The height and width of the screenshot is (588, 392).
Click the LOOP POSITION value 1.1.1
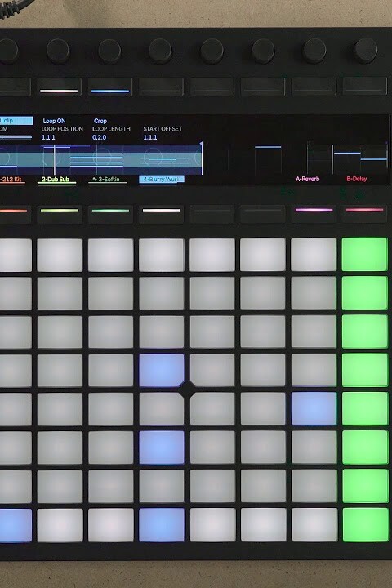point(48,137)
